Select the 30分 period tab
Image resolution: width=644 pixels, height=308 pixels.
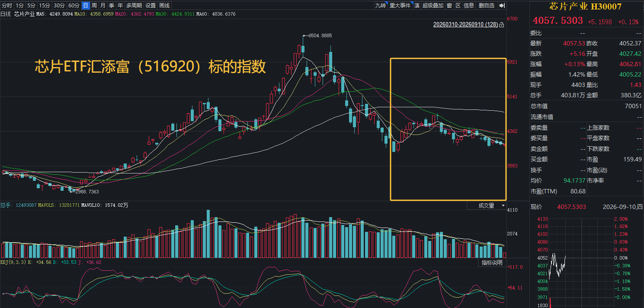(x=59, y=6)
